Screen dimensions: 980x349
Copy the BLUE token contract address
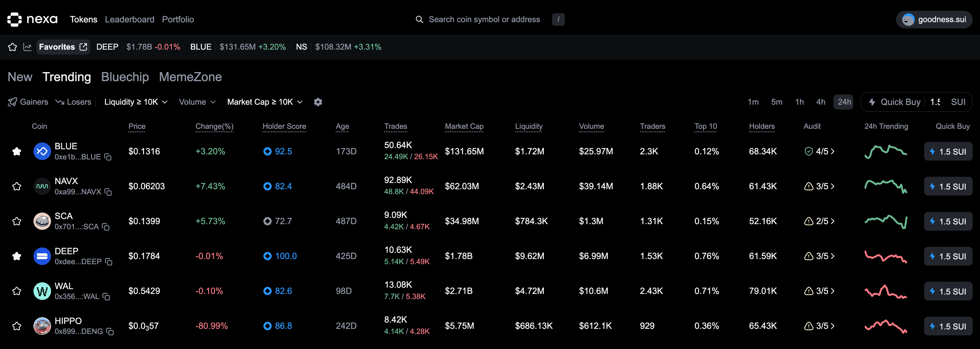click(x=108, y=157)
